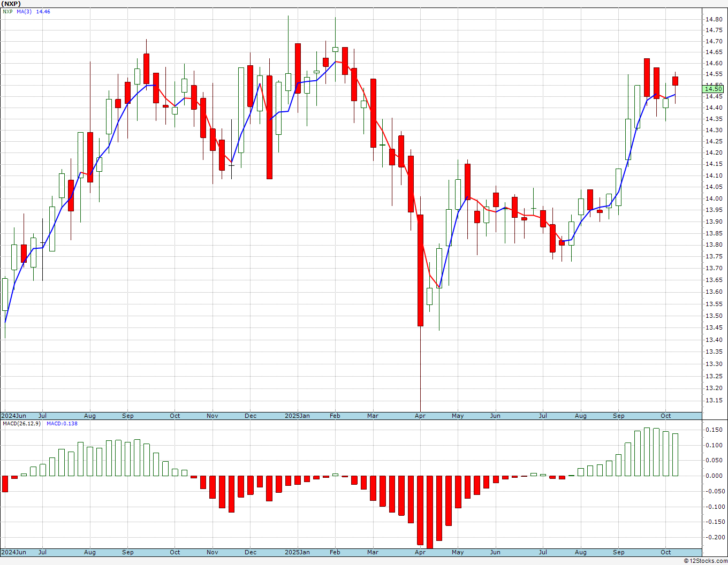
Task: Click 2025Jan on the MACD panel time axis
Action: coord(297,552)
